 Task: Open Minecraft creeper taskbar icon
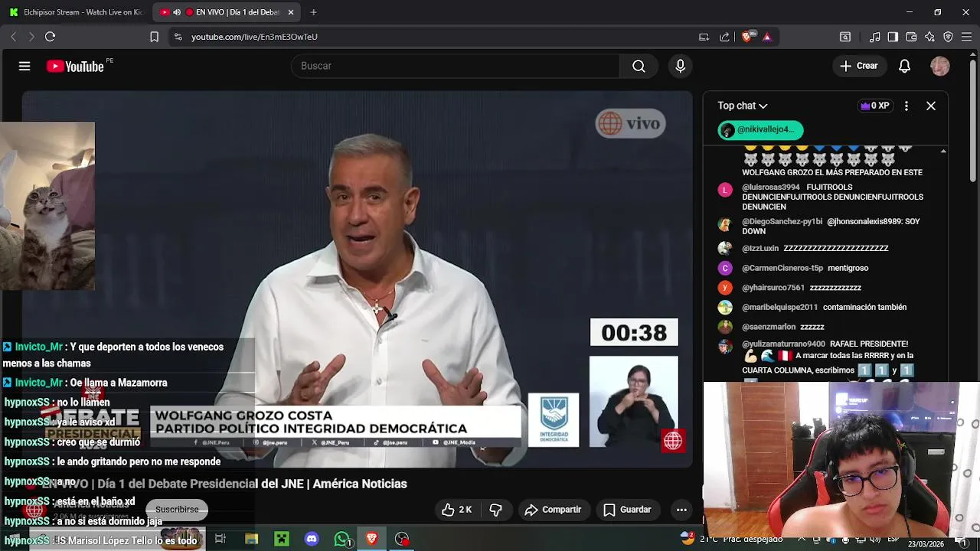(282, 540)
